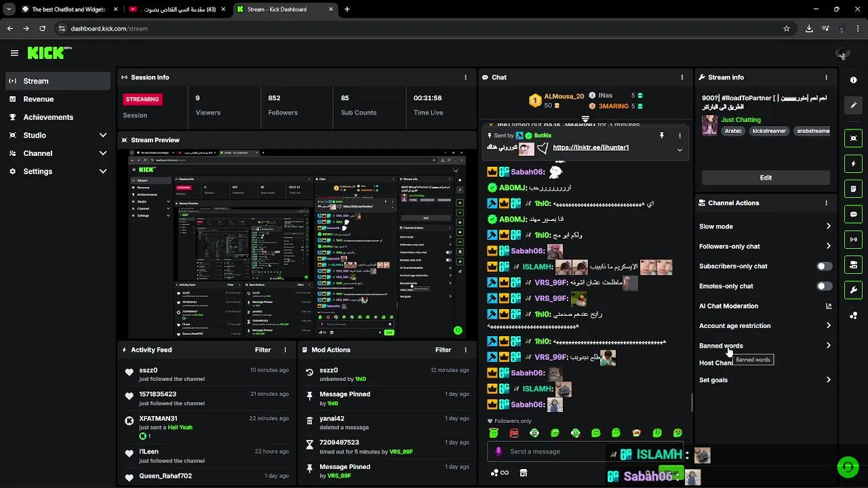Image resolution: width=868 pixels, height=488 pixels.
Task: Open the chat bubble icon in the right sidebar
Action: [853, 214]
